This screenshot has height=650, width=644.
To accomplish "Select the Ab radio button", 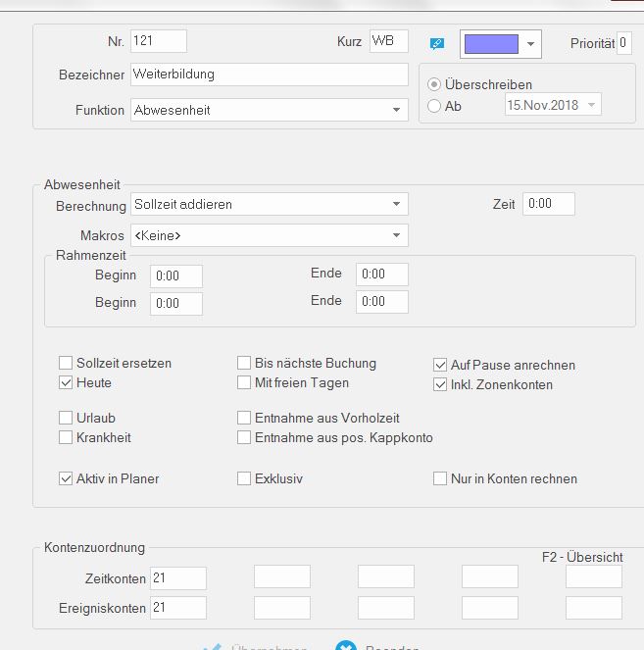I will (x=435, y=106).
